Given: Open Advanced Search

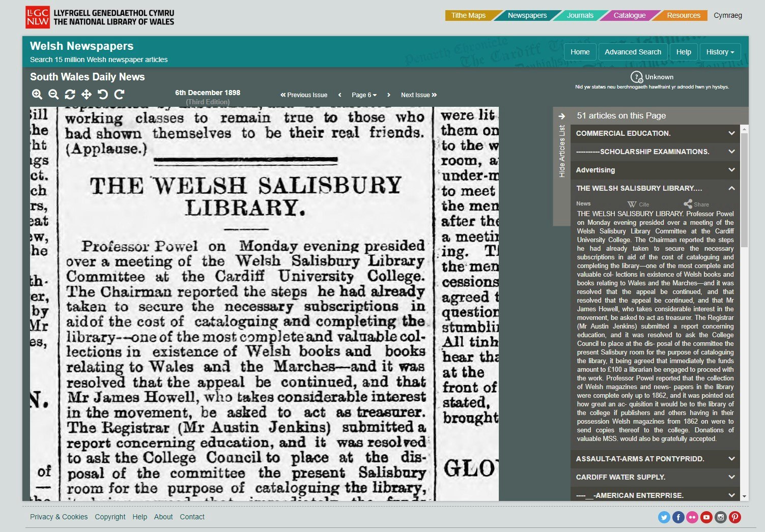Looking at the screenshot, I should pyautogui.click(x=633, y=51).
